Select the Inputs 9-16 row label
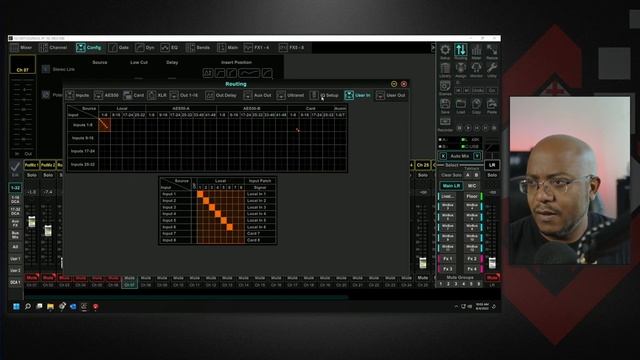 pyautogui.click(x=83, y=138)
